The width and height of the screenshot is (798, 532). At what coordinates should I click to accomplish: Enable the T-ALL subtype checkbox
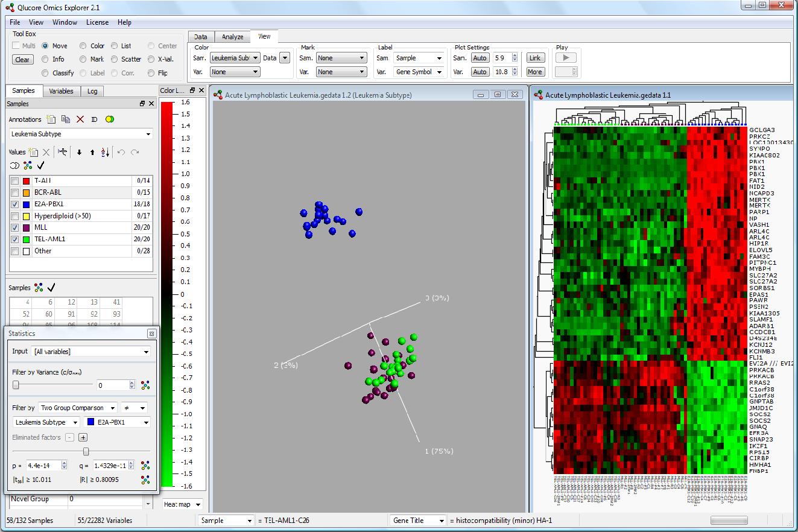[15, 181]
